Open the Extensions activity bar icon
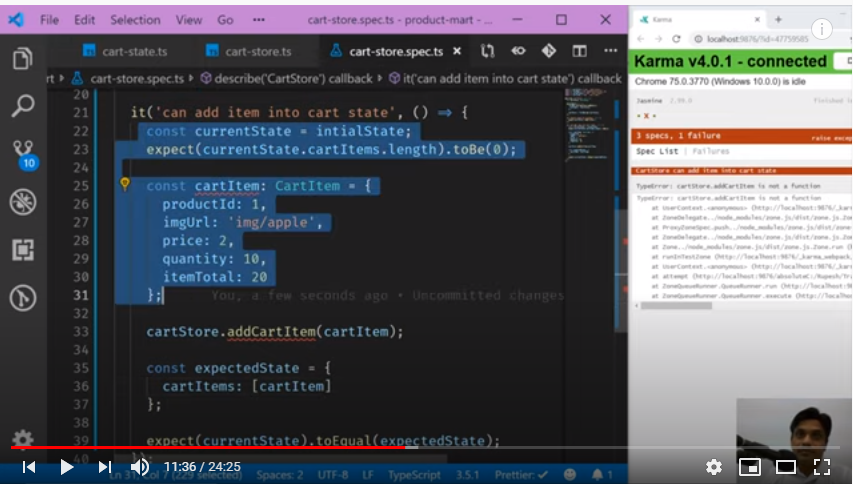853x484 pixels. click(x=22, y=250)
